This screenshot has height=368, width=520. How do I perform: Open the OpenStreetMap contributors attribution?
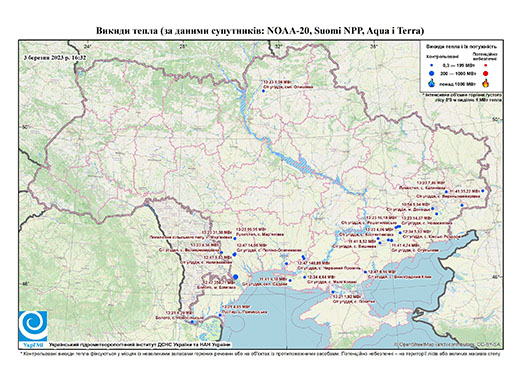click(448, 344)
